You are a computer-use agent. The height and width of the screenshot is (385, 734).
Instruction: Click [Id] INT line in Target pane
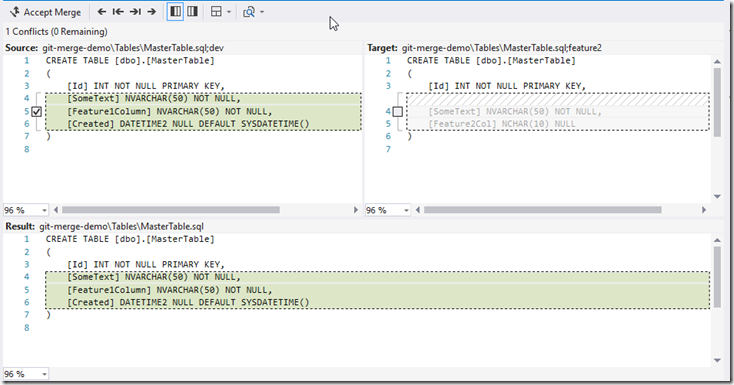pos(506,86)
